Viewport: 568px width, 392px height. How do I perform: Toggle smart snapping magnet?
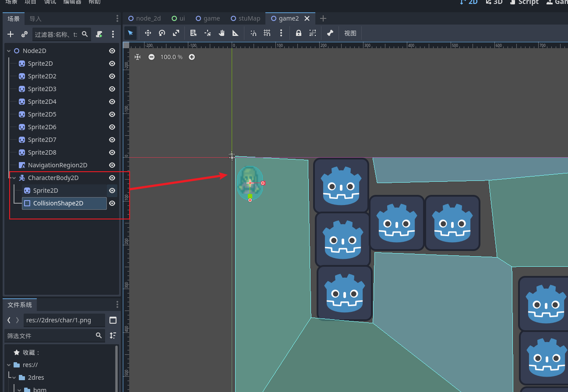coord(253,33)
